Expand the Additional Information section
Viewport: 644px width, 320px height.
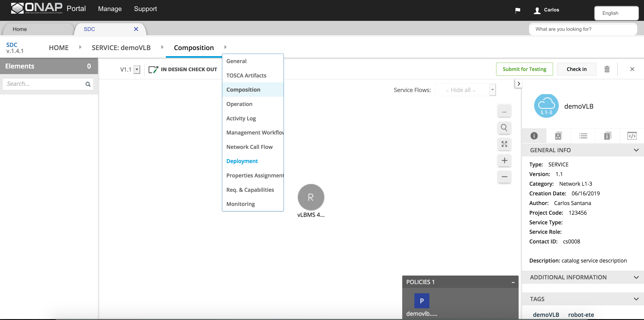coord(636,277)
